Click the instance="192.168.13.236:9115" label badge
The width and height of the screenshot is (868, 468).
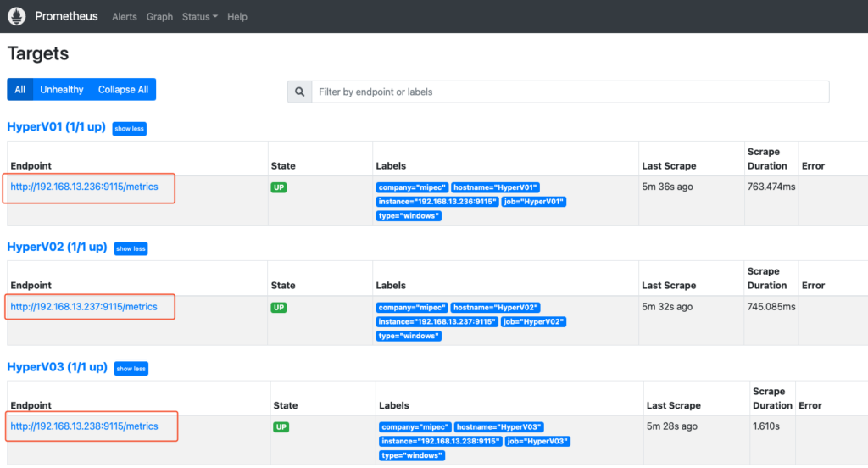tap(437, 202)
